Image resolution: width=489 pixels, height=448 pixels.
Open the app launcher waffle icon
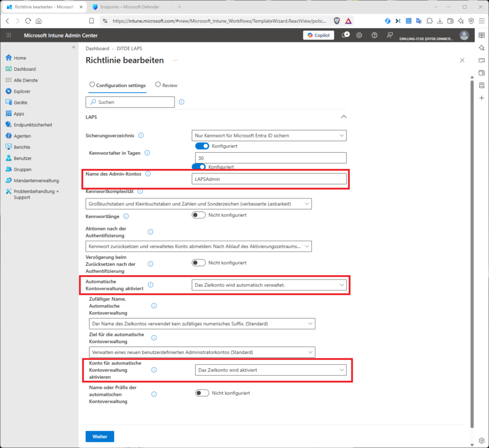pyautogui.click(x=9, y=35)
